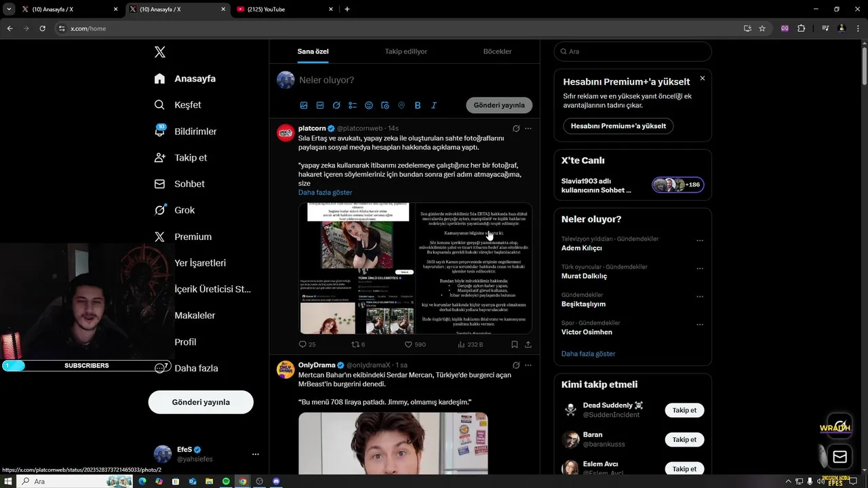Toggle italic formatting in composer
Viewport: 868px width, 488px height.
[434, 106]
